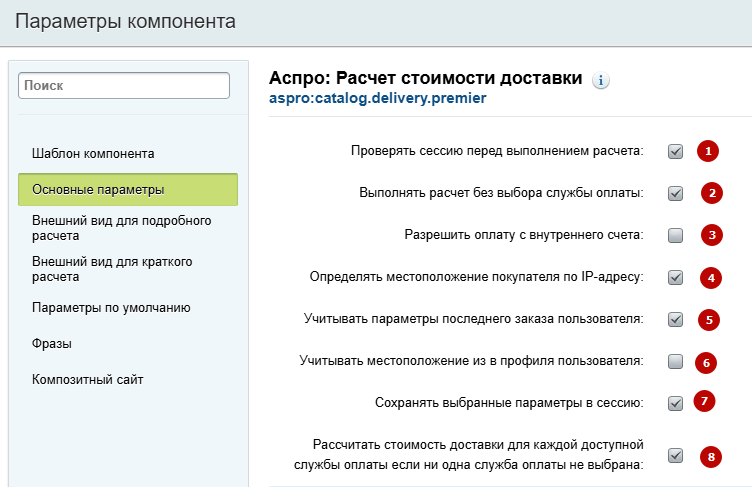Toggle saving selected parameters to session
This screenshot has width=752, height=487.
[675, 403]
